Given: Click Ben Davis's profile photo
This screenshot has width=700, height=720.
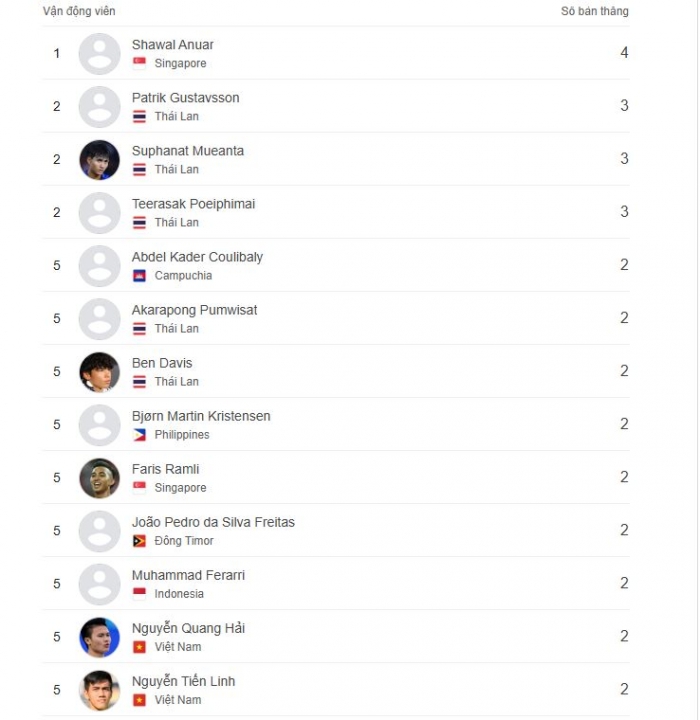Looking at the screenshot, I should point(99,372).
